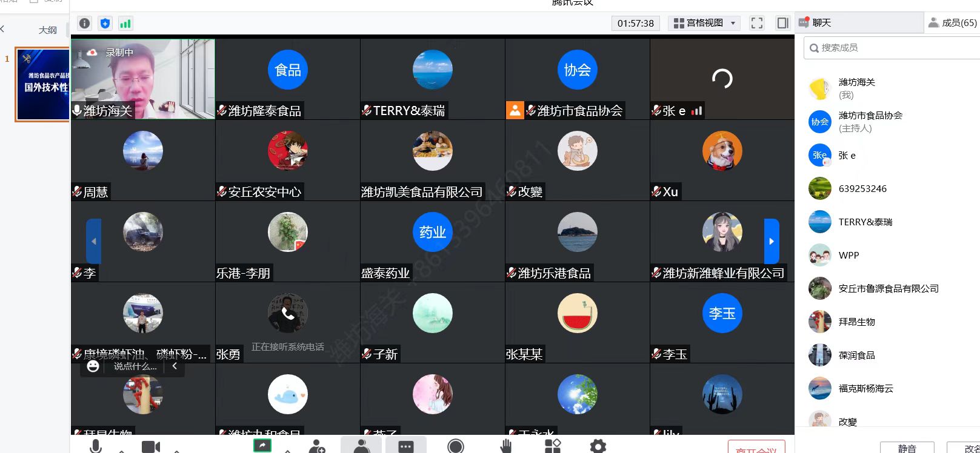Screen dimensions: 980x453
Task: Go to next page of video grid
Action: tap(772, 241)
